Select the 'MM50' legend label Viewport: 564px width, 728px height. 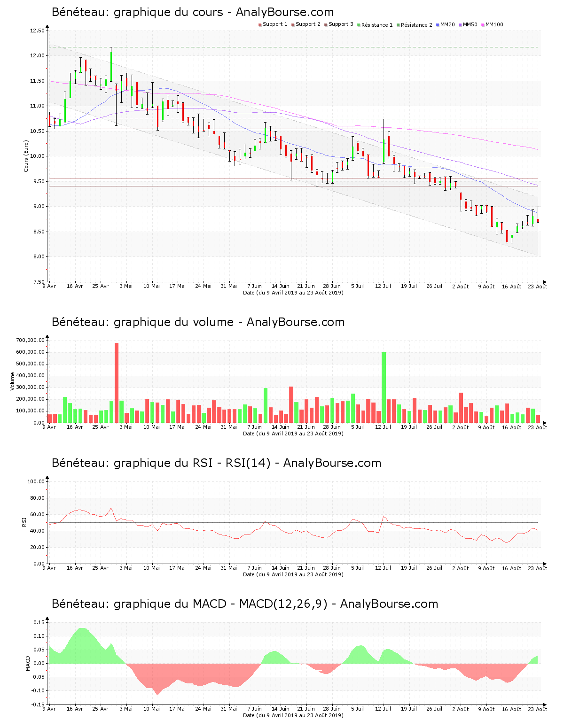coord(470,24)
